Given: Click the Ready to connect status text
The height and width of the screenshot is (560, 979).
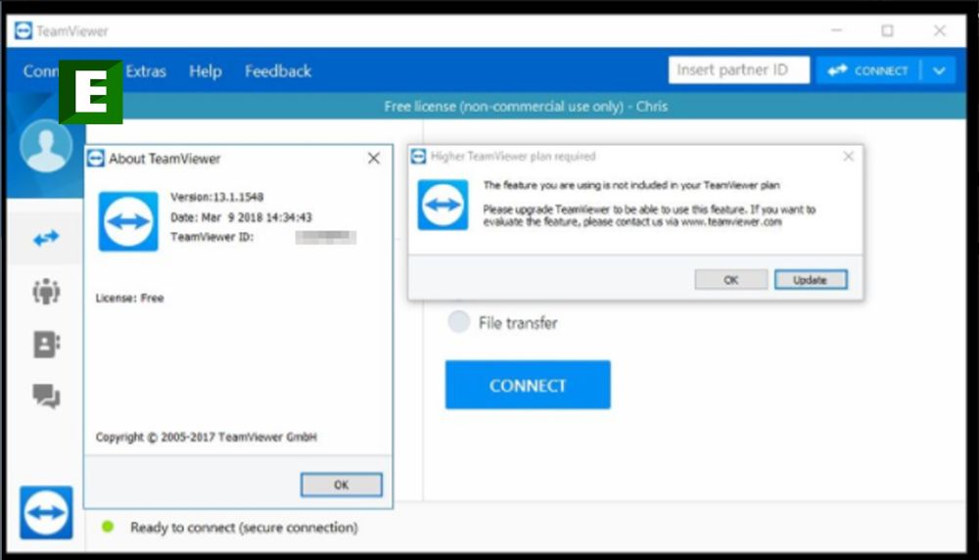Looking at the screenshot, I should click(244, 528).
